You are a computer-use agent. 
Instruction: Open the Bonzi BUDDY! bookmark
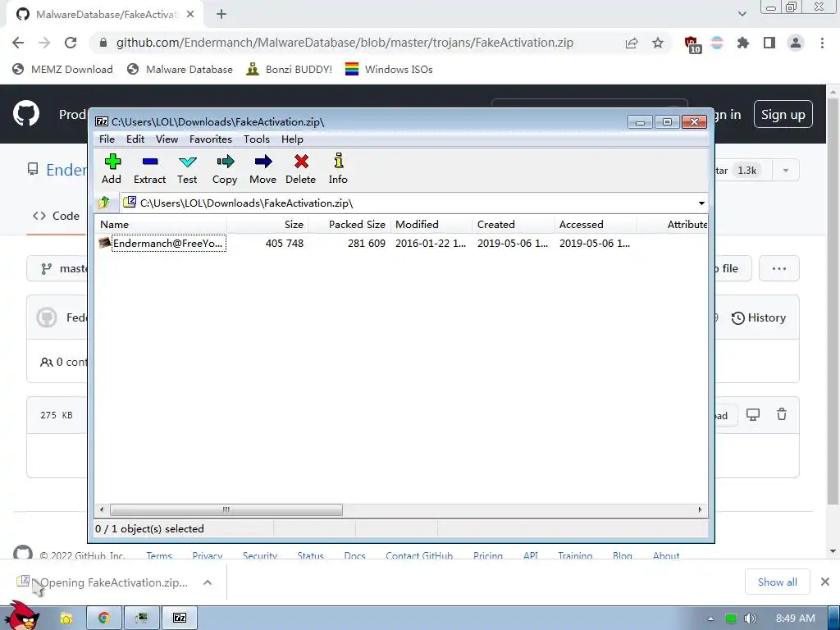click(x=290, y=69)
